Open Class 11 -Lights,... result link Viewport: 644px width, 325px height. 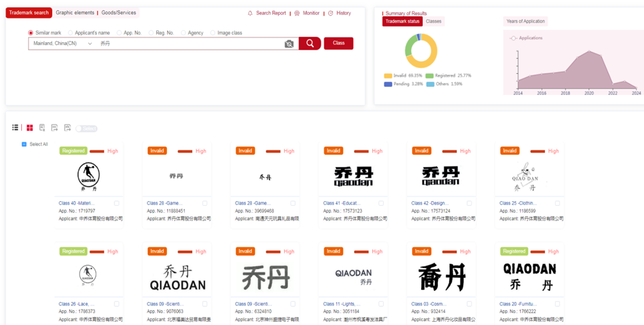click(x=342, y=304)
